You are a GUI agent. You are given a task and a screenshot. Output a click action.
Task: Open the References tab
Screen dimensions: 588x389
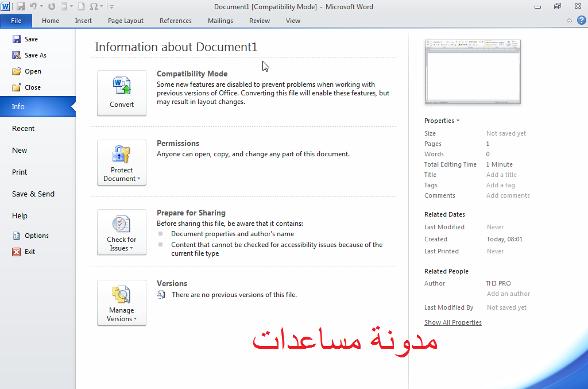pos(176,21)
